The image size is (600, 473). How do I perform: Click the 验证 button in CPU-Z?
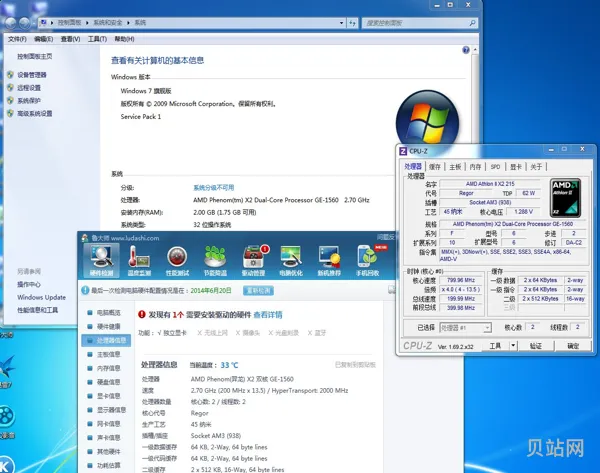coord(536,346)
